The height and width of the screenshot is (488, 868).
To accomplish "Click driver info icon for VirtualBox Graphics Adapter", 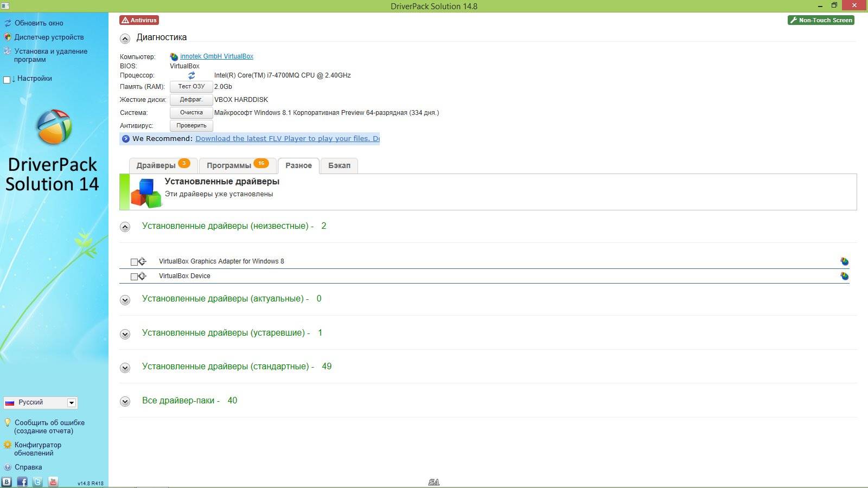I will tap(845, 261).
